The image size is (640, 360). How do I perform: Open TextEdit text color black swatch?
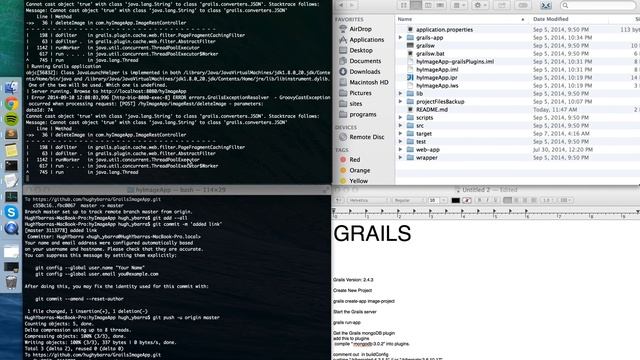point(456,200)
